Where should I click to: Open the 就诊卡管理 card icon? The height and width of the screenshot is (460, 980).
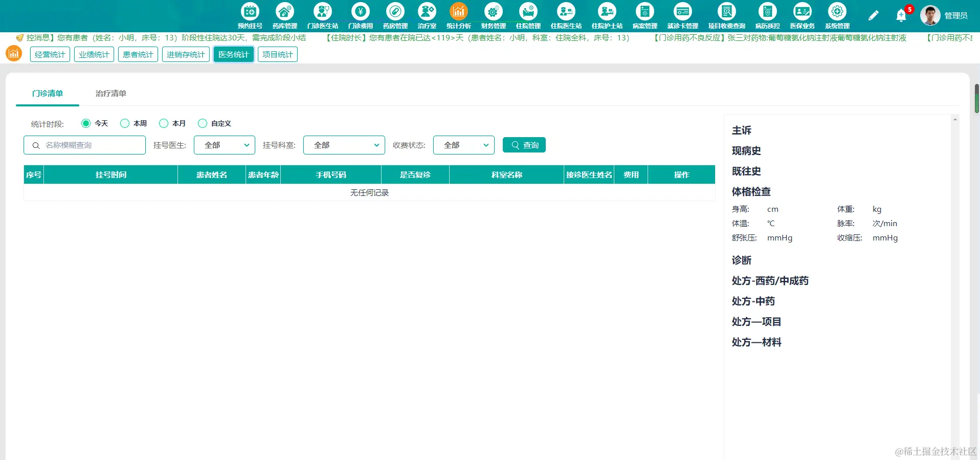(682, 11)
